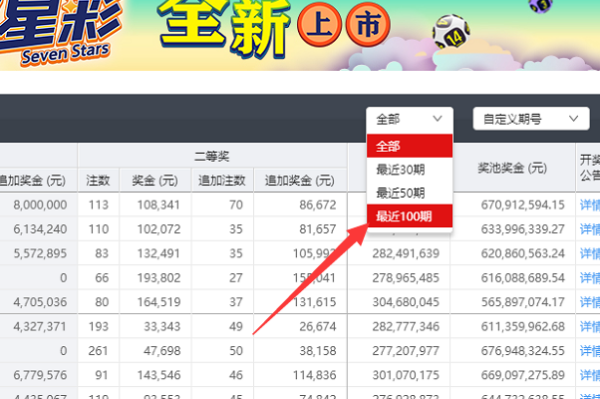Click the orange 市 circle badge
600x399 pixels.
[368, 24]
